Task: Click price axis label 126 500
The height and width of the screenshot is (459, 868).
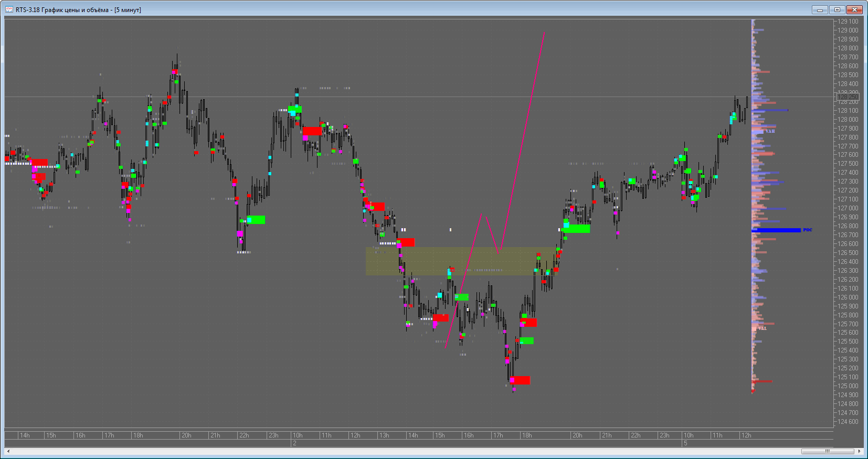Action: pyautogui.click(x=848, y=253)
